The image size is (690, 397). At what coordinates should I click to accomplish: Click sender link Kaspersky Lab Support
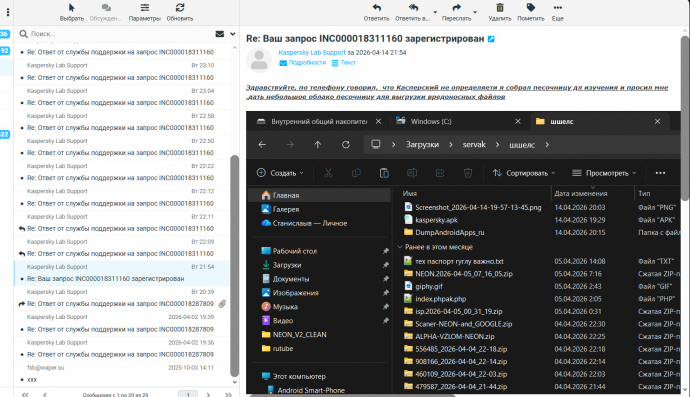point(312,52)
